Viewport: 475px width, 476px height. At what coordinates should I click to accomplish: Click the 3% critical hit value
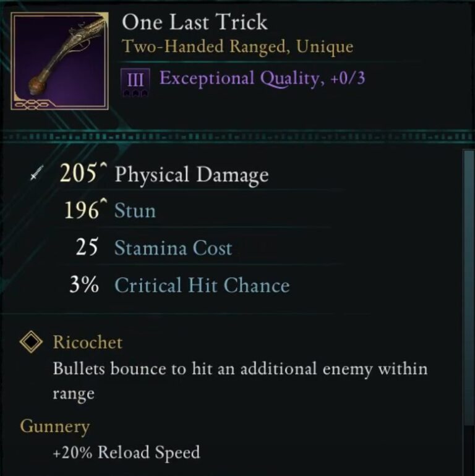tap(85, 286)
